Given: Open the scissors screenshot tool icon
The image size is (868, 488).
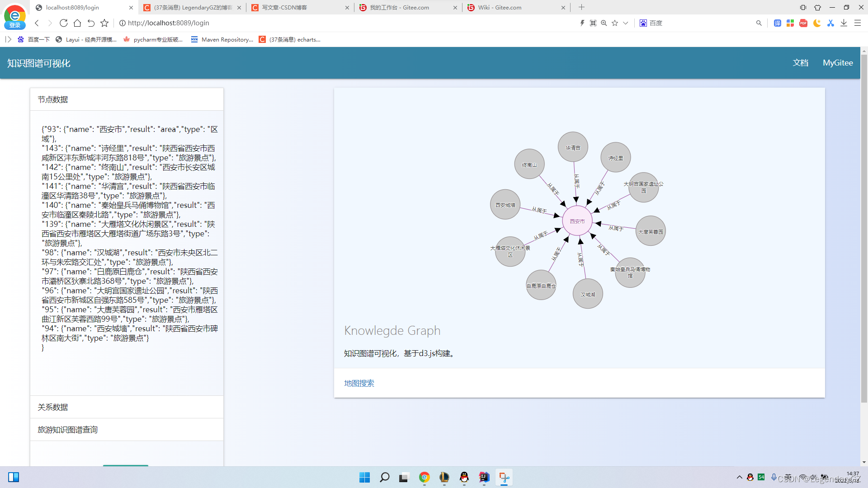Looking at the screenshot, I should coord(830,23).
